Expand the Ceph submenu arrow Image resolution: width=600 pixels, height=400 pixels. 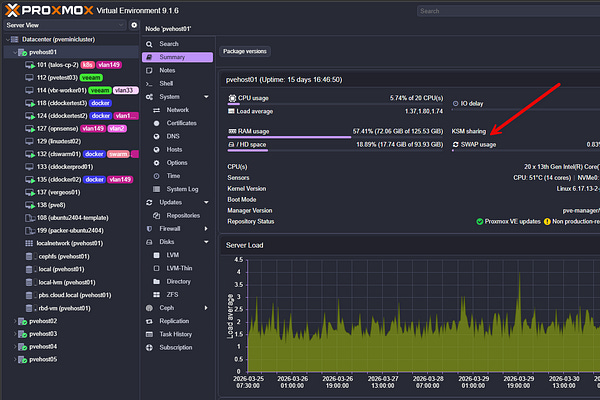click(x=205, y=308)
